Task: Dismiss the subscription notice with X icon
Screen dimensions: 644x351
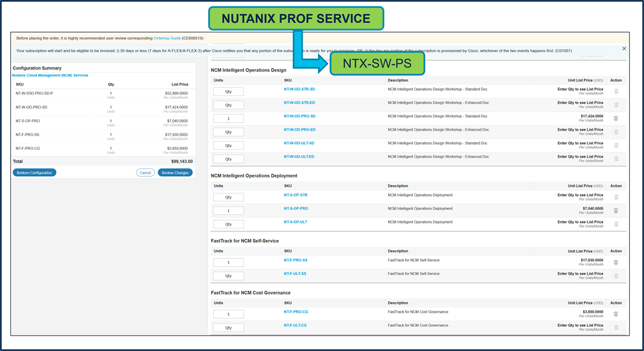Action: [624, 49]
